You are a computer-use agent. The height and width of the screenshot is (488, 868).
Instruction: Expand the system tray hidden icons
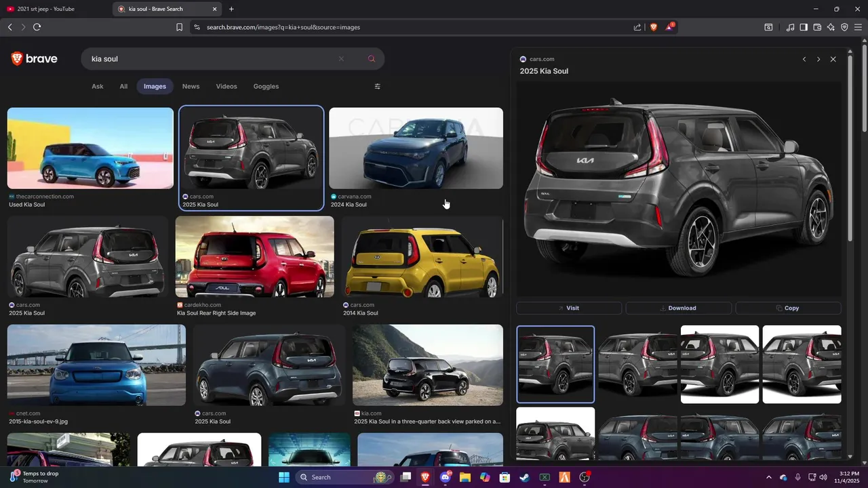tap(768, 477)
